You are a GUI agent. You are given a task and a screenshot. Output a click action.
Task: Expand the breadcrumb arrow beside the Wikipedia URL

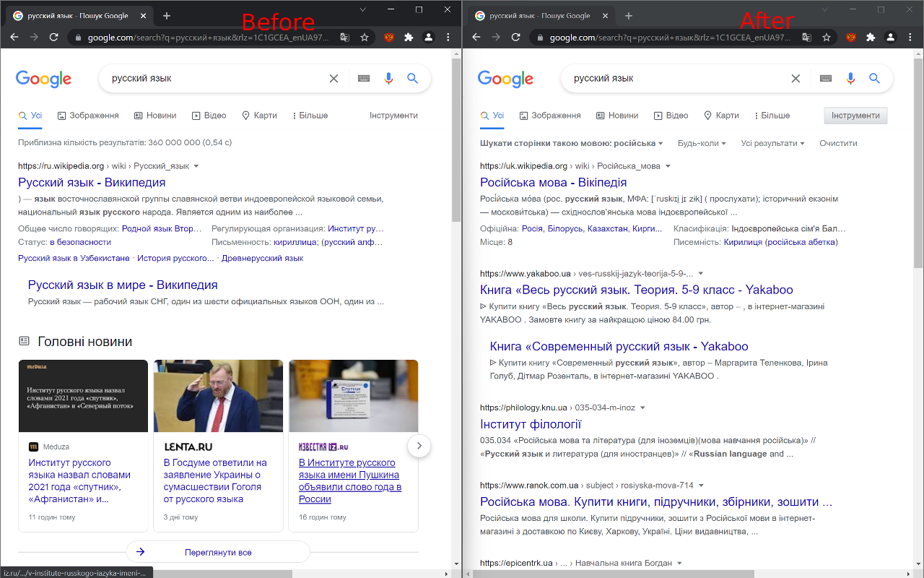[x=195, y=165]
